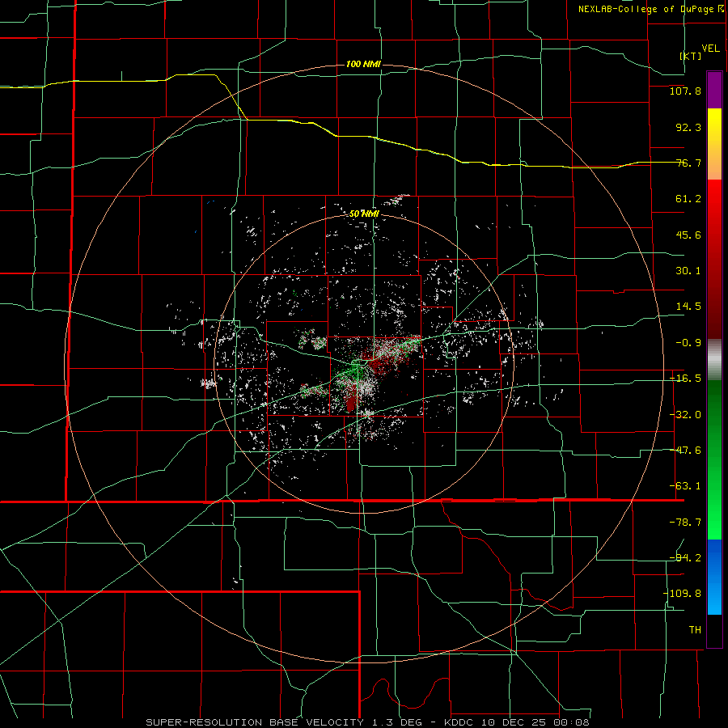Select the 14.5 scale value
This screenshot has height=728, width=728.
click(688, 307)
